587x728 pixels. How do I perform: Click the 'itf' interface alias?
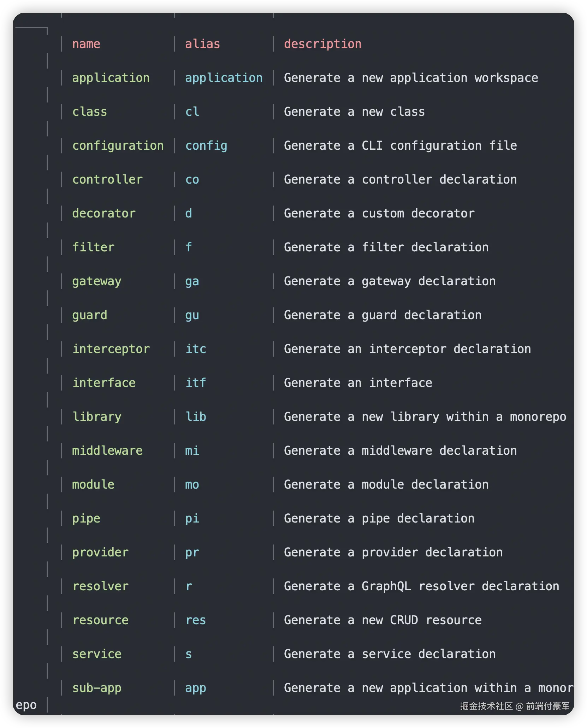pyautogui.click(x=196, y=383)
